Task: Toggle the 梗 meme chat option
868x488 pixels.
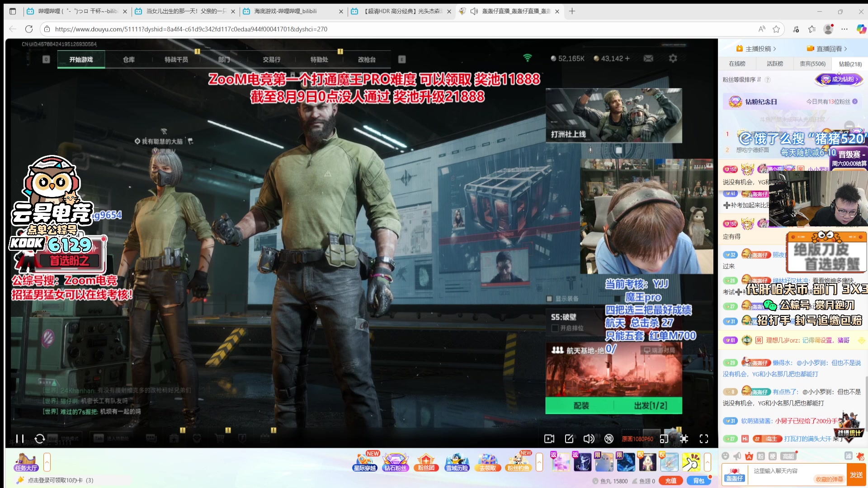Action: coord(773,456)
